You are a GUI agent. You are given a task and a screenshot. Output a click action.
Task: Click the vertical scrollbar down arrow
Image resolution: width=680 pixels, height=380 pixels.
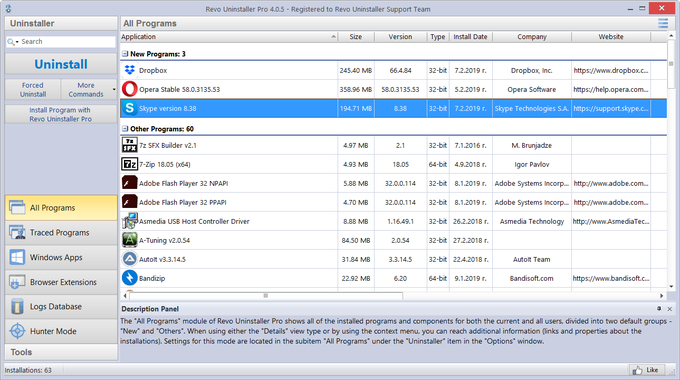(x=671, y=286)
